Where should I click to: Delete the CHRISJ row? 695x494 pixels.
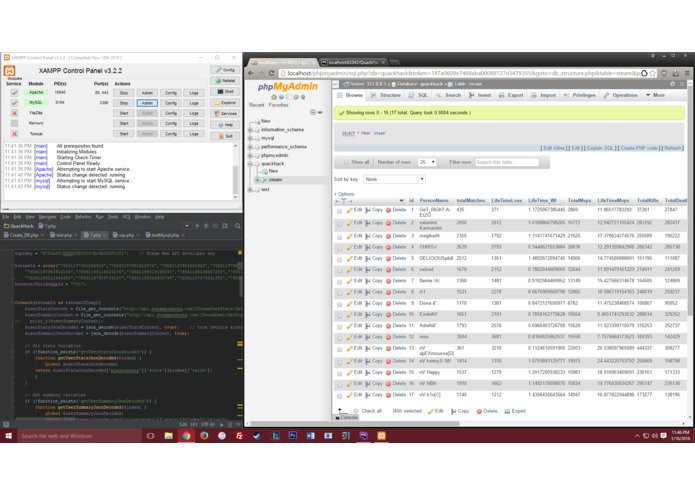coord(396,247)
